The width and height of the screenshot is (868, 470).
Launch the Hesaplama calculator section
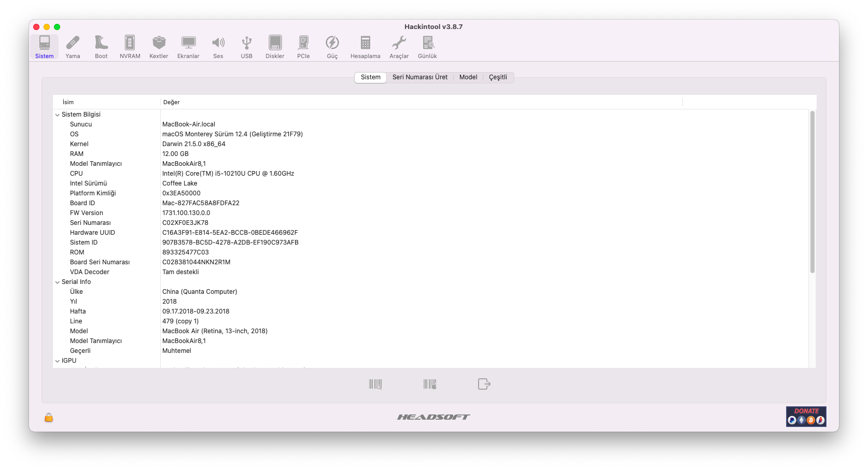click(366, 47)
